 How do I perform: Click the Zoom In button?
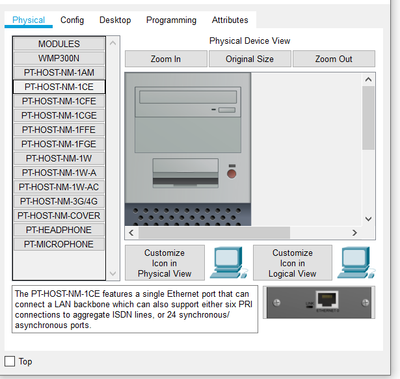coord(166,59)
